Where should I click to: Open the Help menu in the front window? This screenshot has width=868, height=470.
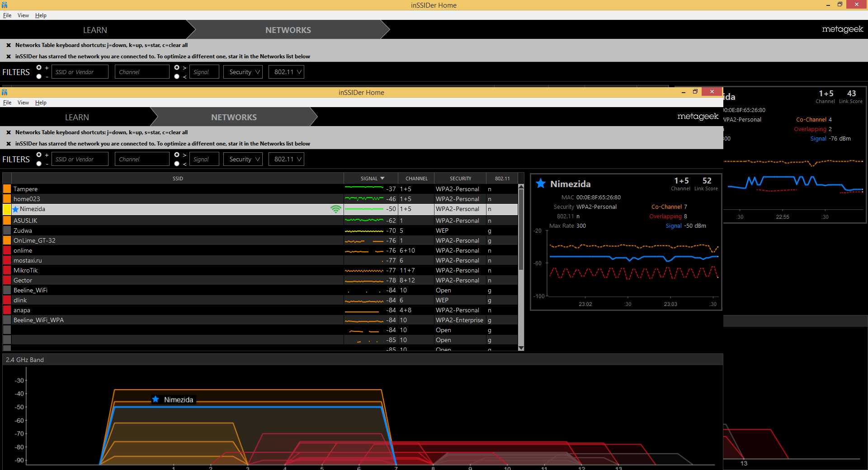41,103
